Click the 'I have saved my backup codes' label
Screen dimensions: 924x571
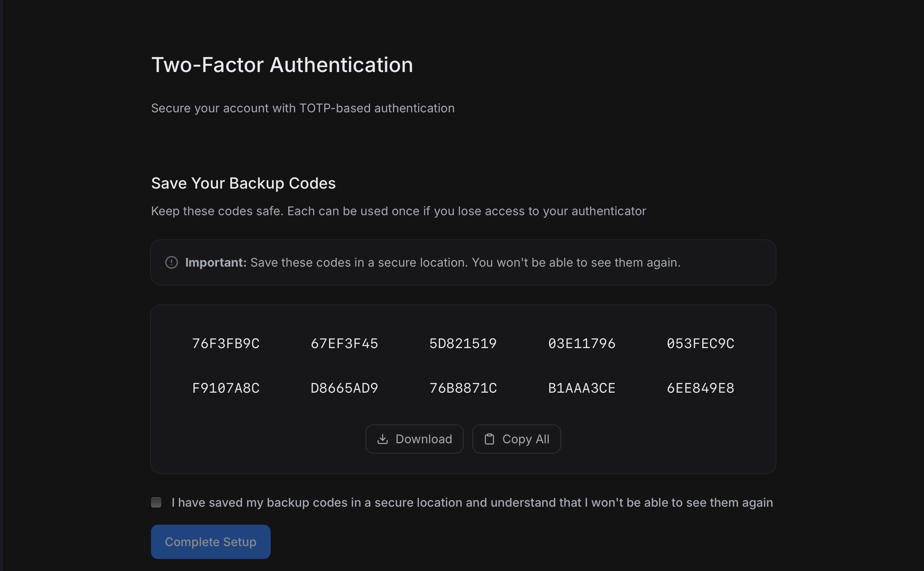[x=472, y=502]
